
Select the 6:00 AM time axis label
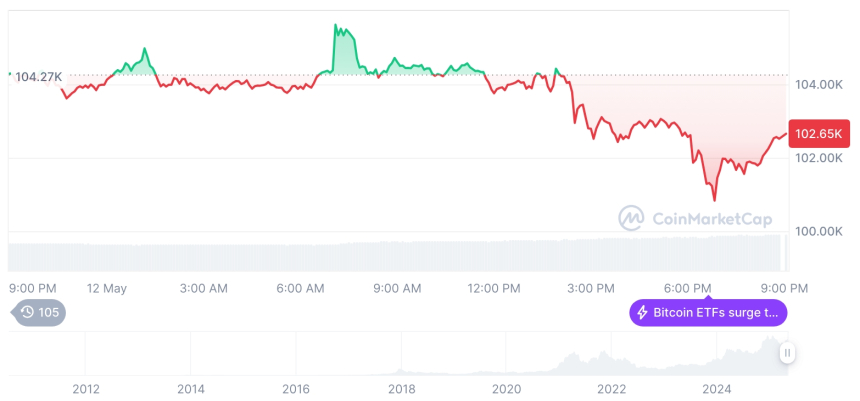pyautogui.click(x=300, y=288)
